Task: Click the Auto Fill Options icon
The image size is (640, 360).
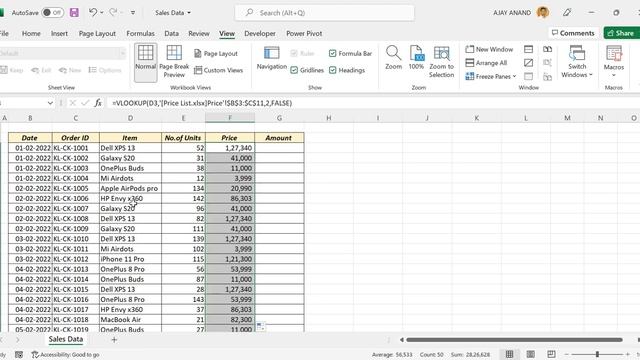Action: (x=260, y=326)
